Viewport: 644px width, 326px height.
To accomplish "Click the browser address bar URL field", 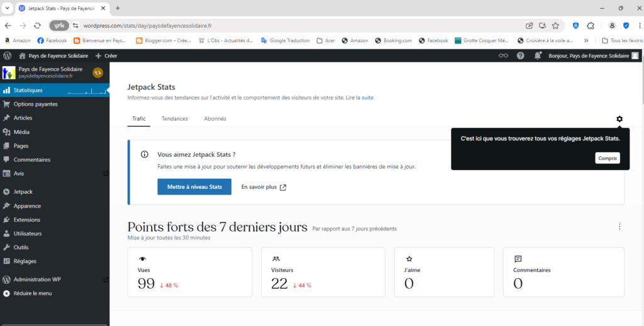I will pos(283,26).
